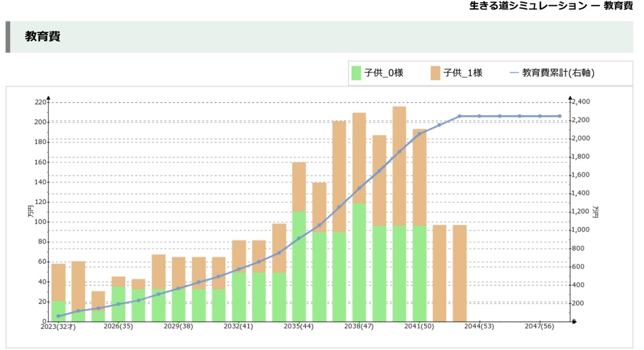Click the green 子供_0様 legend swatch

coord(356,73)
